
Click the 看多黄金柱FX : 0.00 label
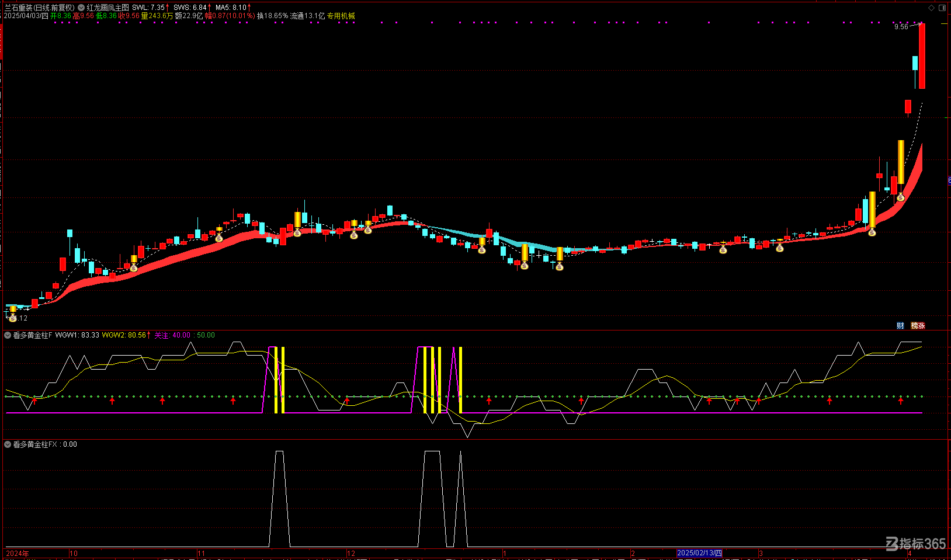click(45, 444)
